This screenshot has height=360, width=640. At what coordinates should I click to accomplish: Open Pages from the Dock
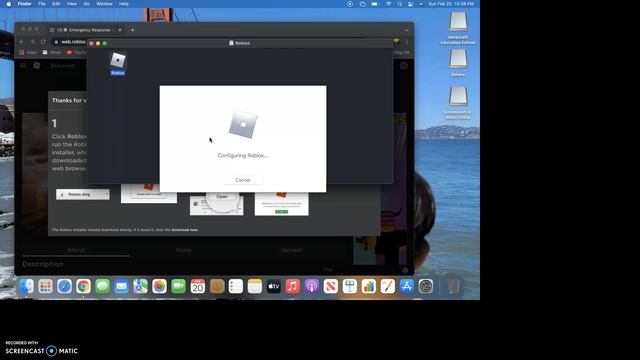(388, 287)
